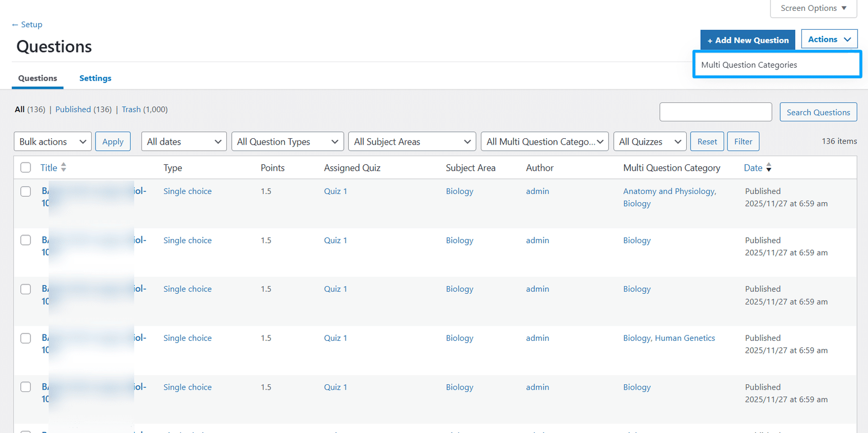Apply the selected bulk action

coord(113,141)
